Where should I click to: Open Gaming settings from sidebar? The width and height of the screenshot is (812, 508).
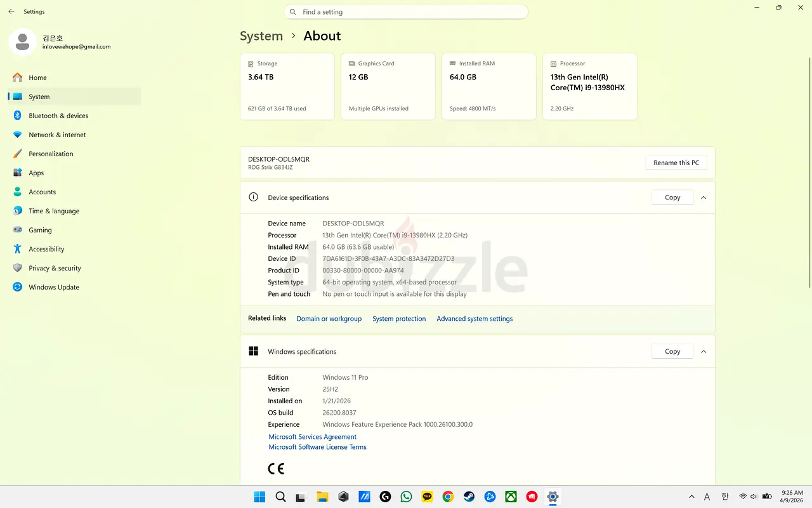coord(40,230)
